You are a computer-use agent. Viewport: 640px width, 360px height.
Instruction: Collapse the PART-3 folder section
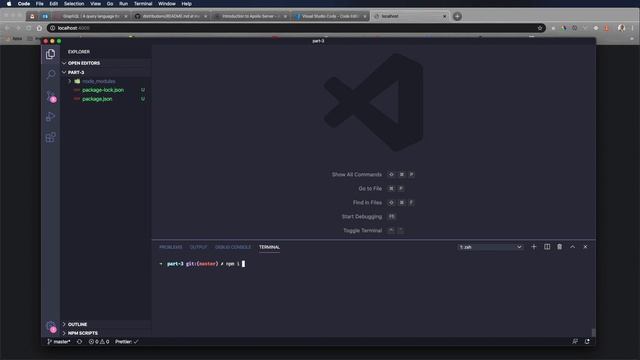pos(106,72)
